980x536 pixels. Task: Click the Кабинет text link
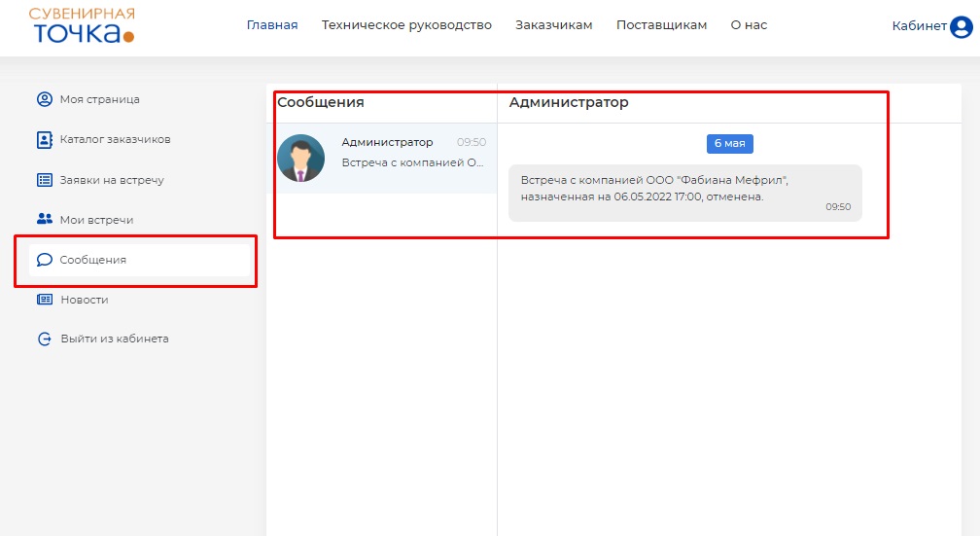coord(919,26)
